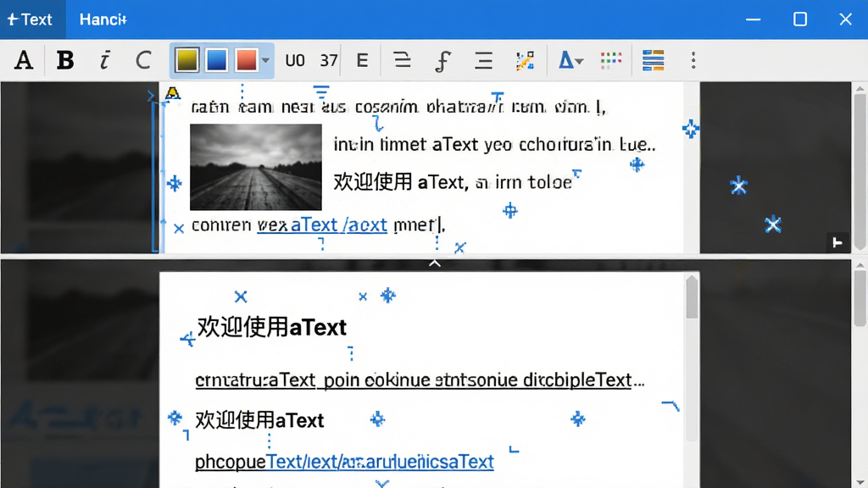
Task: Select the olive yellow color swatch
Action: tap(187, 60)
